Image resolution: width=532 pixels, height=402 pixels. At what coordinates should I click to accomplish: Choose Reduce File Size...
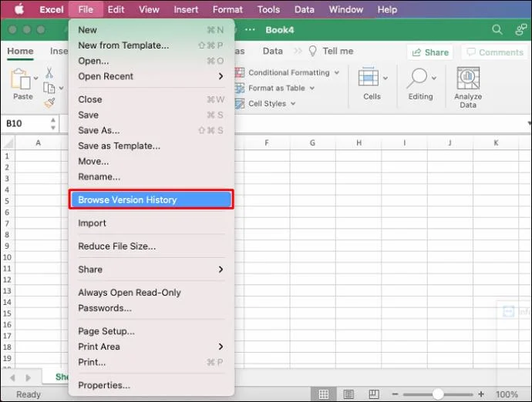151,246
